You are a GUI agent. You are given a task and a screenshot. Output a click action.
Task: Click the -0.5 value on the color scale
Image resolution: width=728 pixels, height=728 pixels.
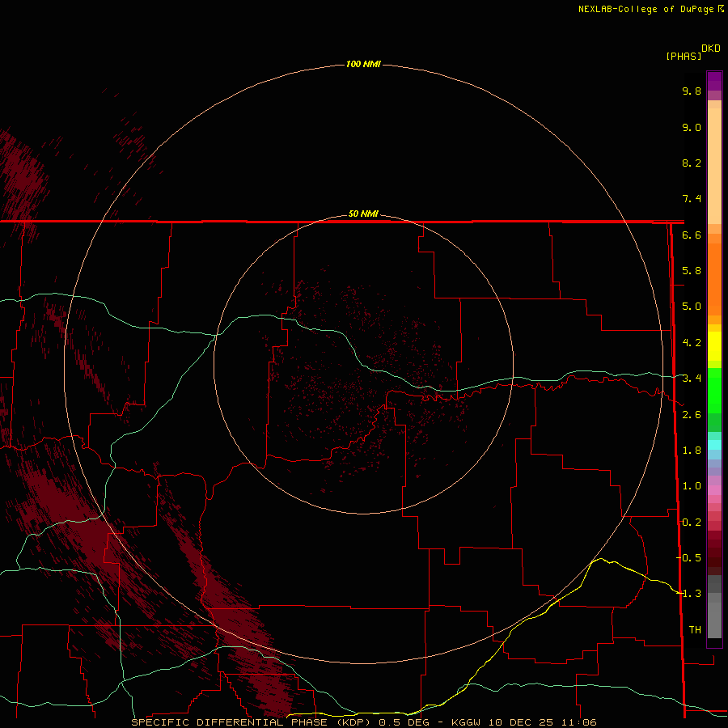pos(688,558)
